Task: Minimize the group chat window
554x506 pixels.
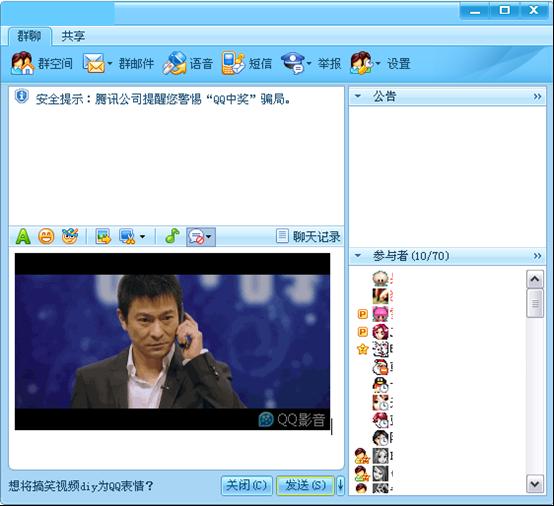Action: coord(475,11)
